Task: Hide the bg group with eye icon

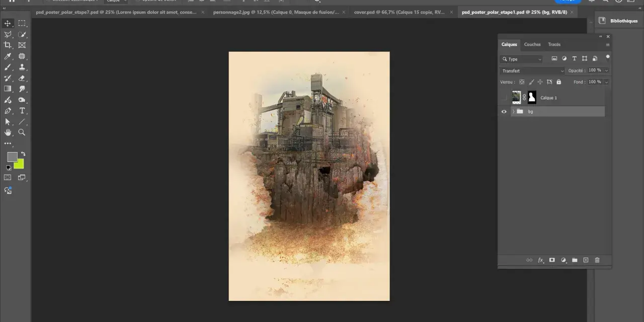Action: coord(504,112)
